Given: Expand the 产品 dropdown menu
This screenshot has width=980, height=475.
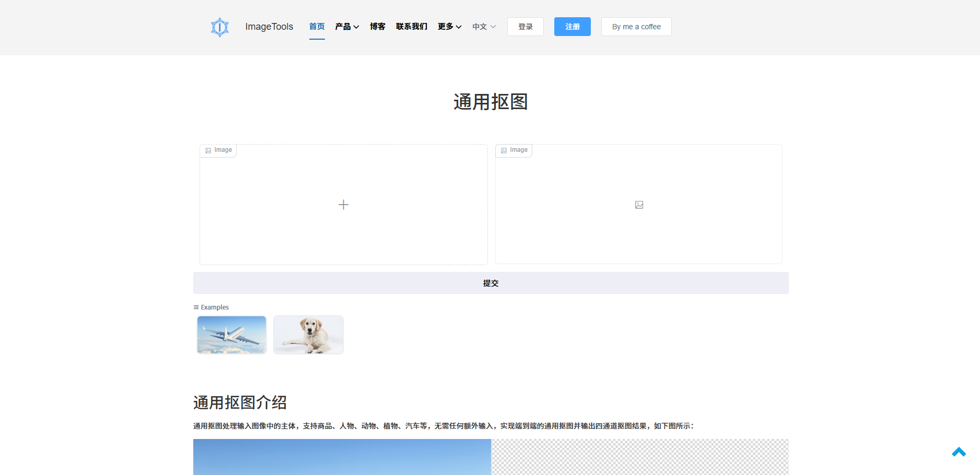Looking at the screenshot, I should click(346, 27).
